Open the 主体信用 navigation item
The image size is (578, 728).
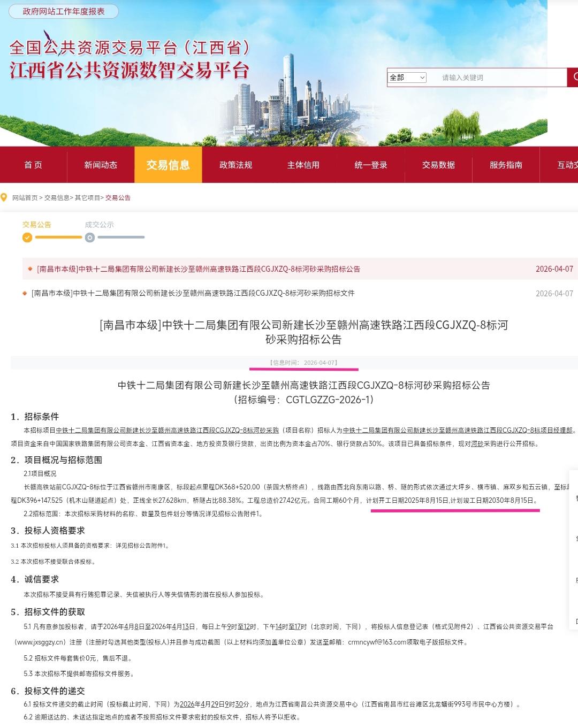(302, 165)
